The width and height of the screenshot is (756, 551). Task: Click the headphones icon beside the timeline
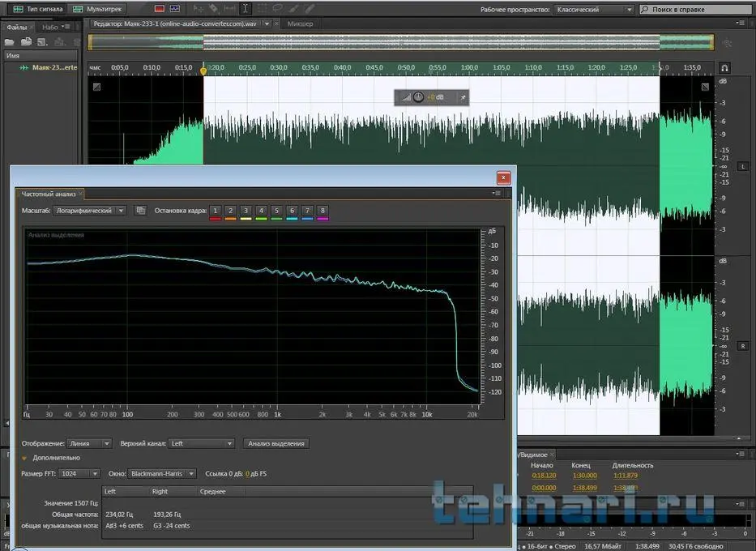pyautogui.click(x=724, y=68)
